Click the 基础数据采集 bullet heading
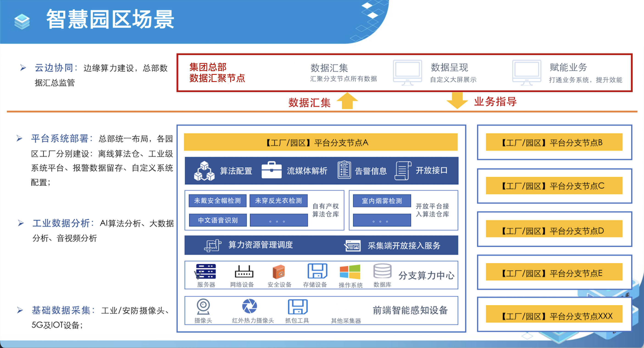644x348 pixels. point(63,310)
